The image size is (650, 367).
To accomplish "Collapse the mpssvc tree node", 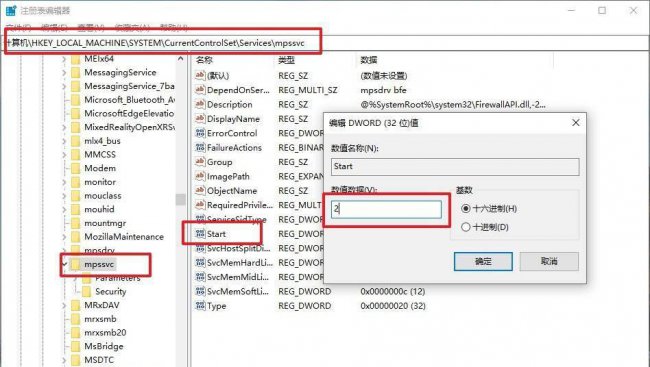I will 64,264.
